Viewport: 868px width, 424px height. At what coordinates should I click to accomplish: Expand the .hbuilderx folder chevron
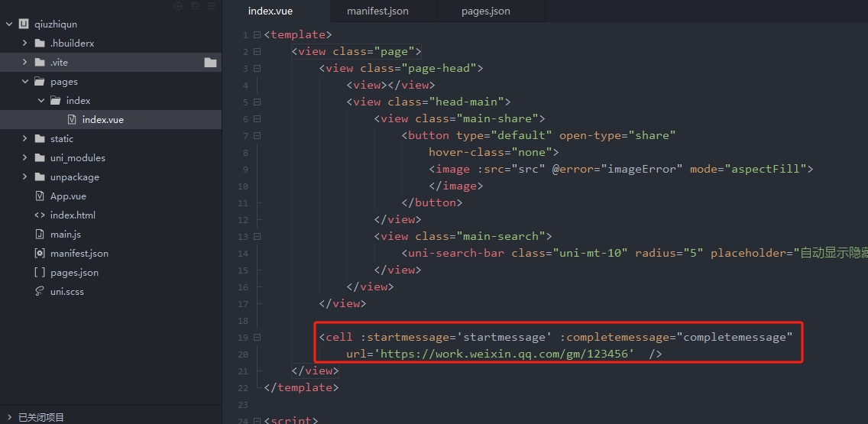click(x=24, y=43)
